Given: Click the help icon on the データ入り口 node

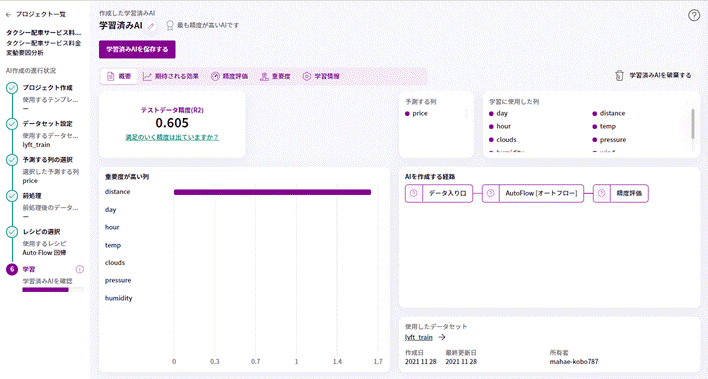Looking at the screenshot, I should (413, 193).
